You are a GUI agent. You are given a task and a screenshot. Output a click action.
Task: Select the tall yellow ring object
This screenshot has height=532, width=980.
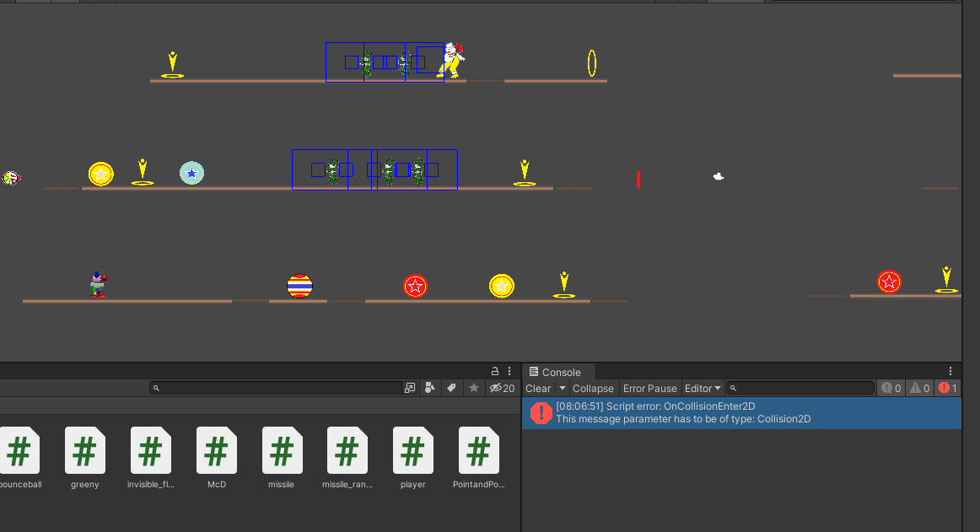(592, 63)
